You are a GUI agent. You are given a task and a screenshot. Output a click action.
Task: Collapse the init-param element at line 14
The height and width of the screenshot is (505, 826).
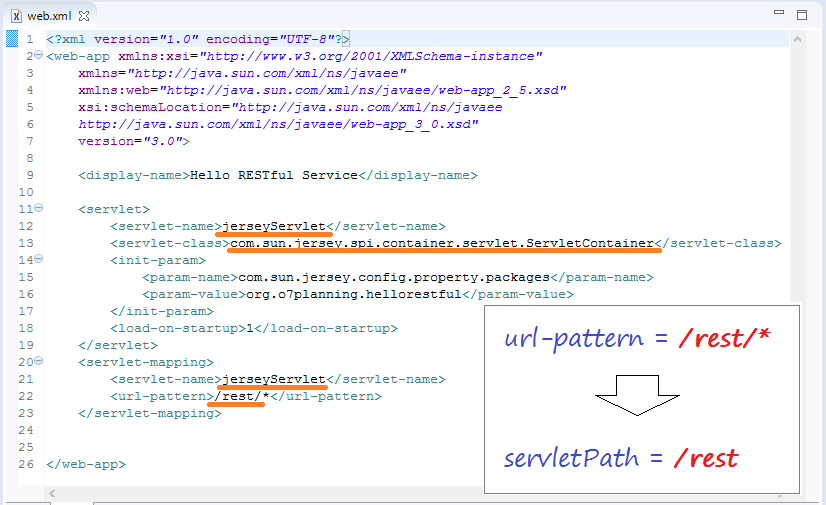(x=38, y=259)
